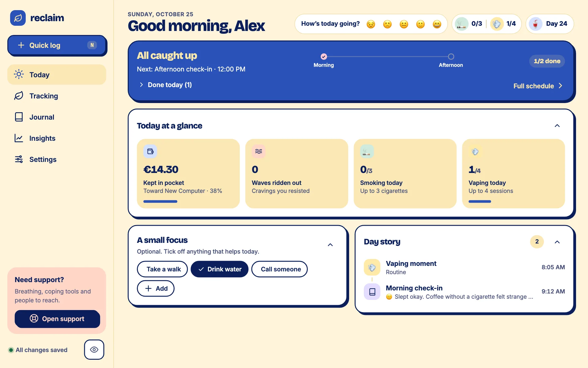Image resolution: width=588 pixels, height=368 pixels.
Task: Click the Afternoon check-in marker
Action: click(x=451, y=56)
